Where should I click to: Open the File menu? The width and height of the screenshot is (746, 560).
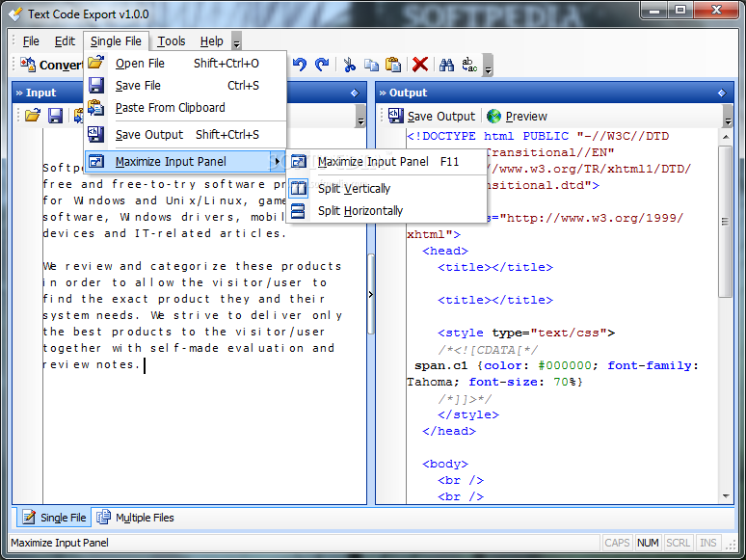click(31, 41)
